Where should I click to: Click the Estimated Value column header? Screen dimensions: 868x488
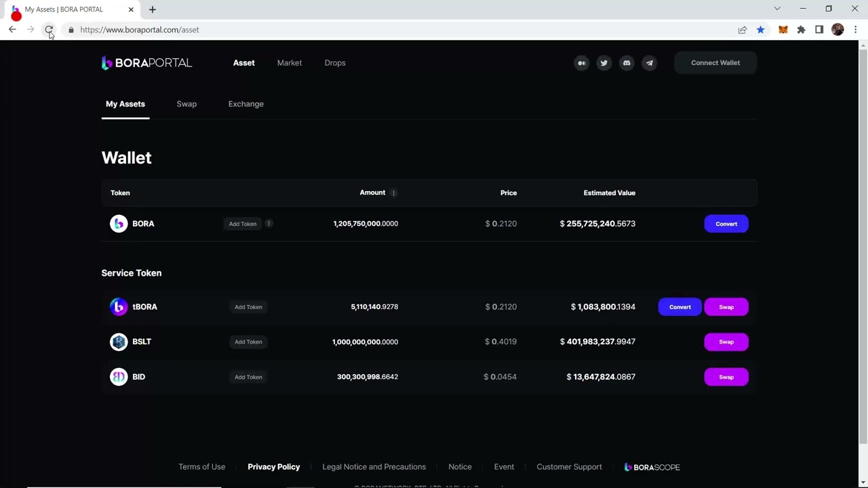(610, 193)
